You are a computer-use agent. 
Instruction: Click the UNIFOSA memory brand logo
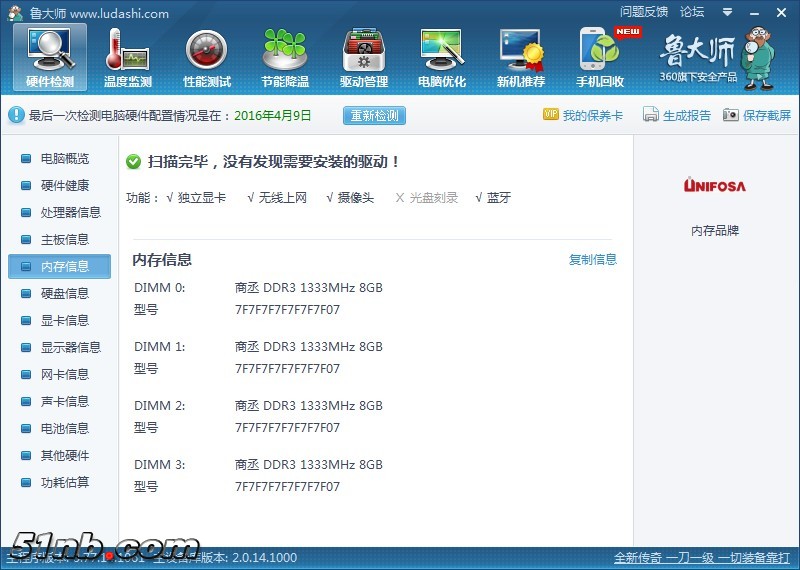point(714,185)
